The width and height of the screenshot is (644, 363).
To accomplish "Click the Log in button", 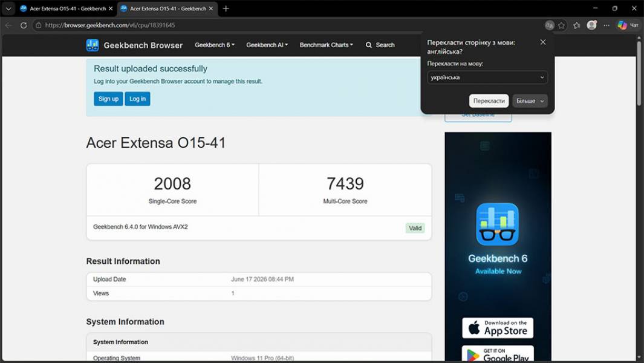I will 138,99.
